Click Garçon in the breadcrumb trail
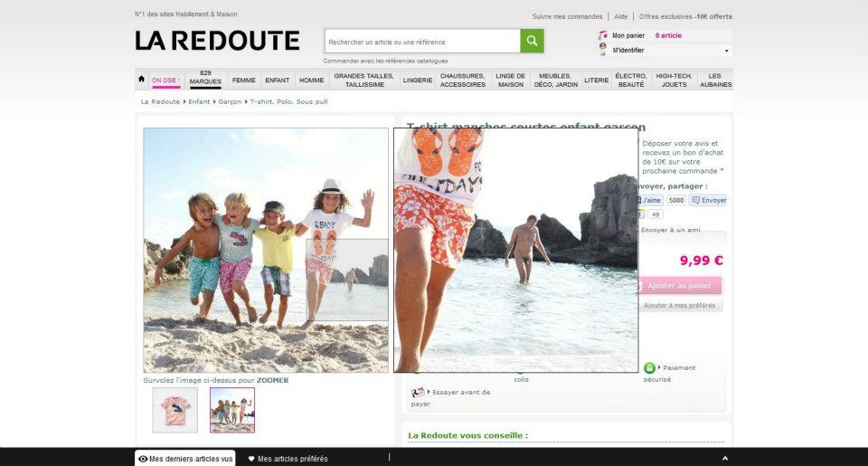The image size is (868, 466). point(230,102)
